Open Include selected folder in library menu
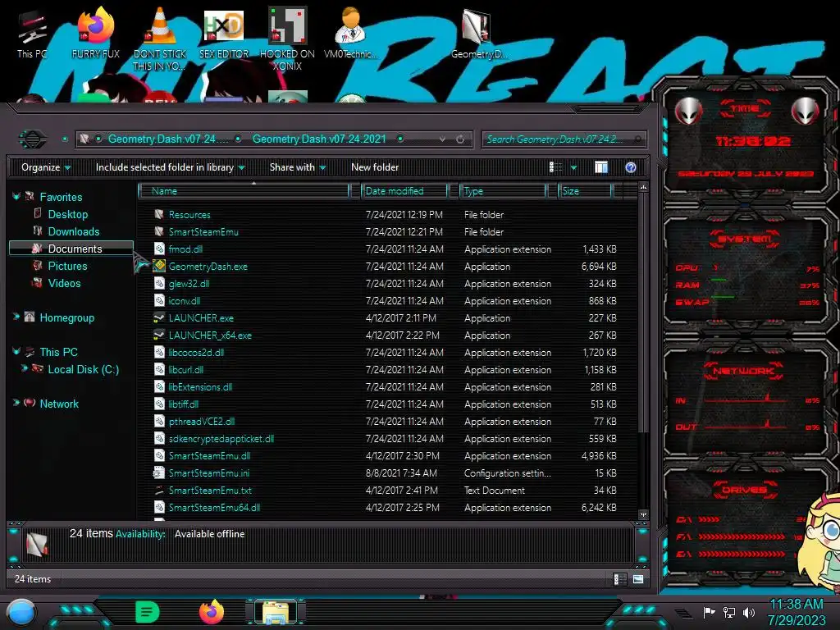Image resolution: width=840 pixels, height=630 pixels. click(x=170, y=167)
